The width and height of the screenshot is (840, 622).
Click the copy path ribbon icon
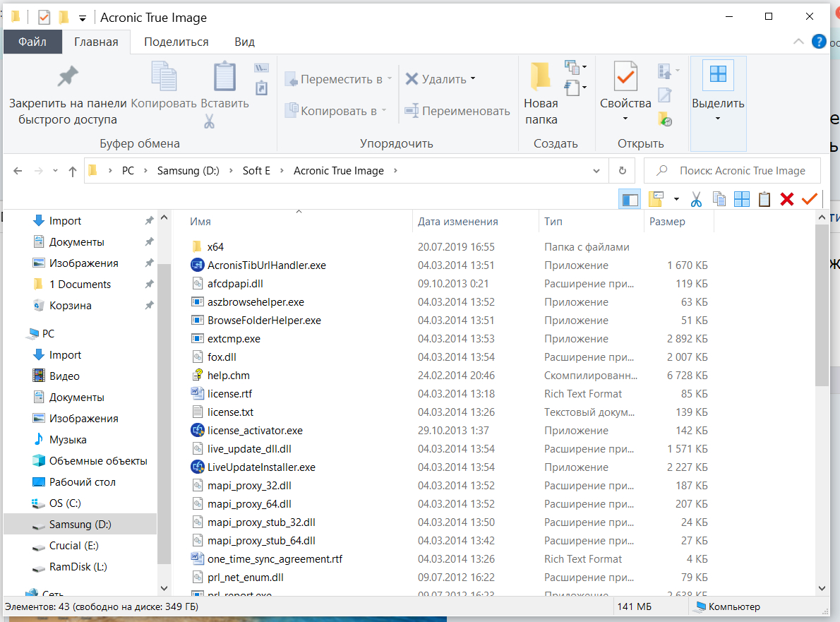point(261,68)
